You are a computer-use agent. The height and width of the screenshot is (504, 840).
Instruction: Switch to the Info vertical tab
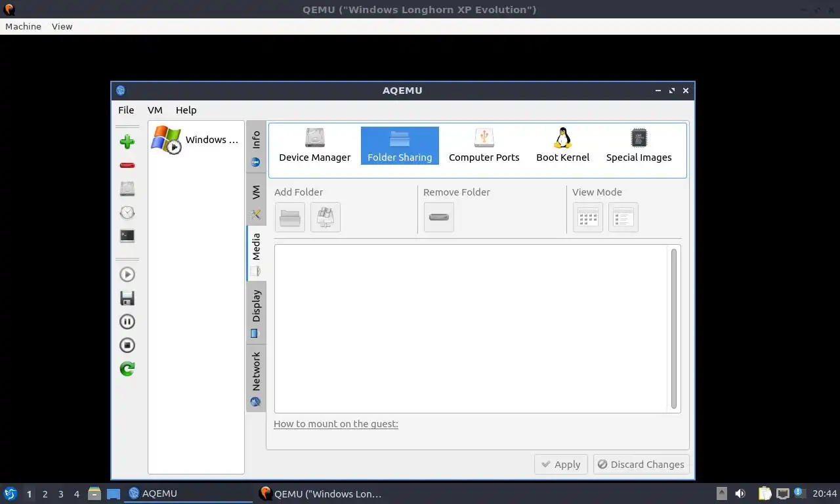coord(256,147)
